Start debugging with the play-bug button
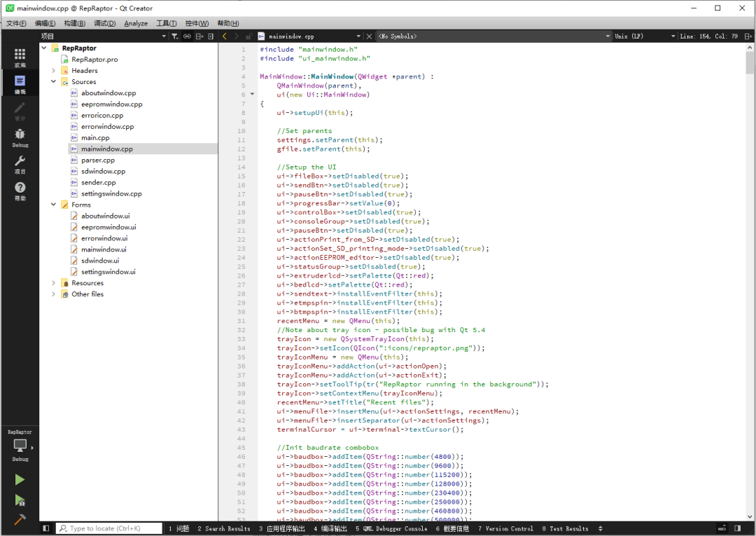This screenshot has width=756, height=536. click(x=20, y=500)
